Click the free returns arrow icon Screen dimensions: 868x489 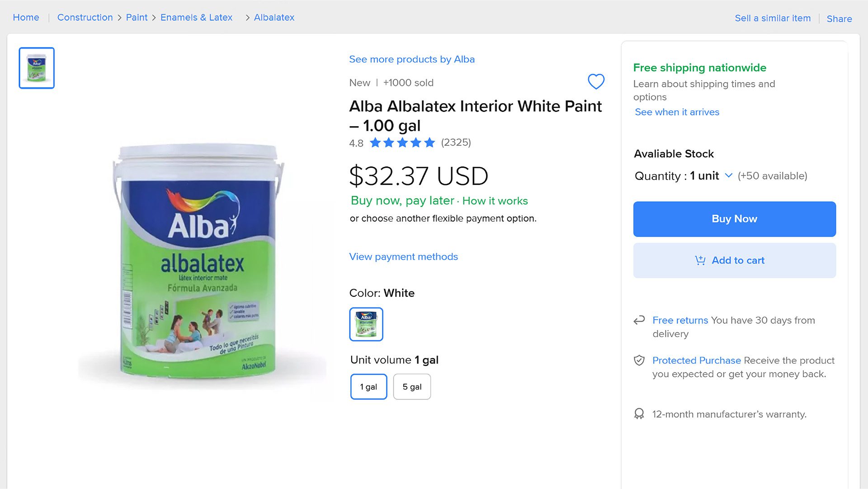[639, 320]
